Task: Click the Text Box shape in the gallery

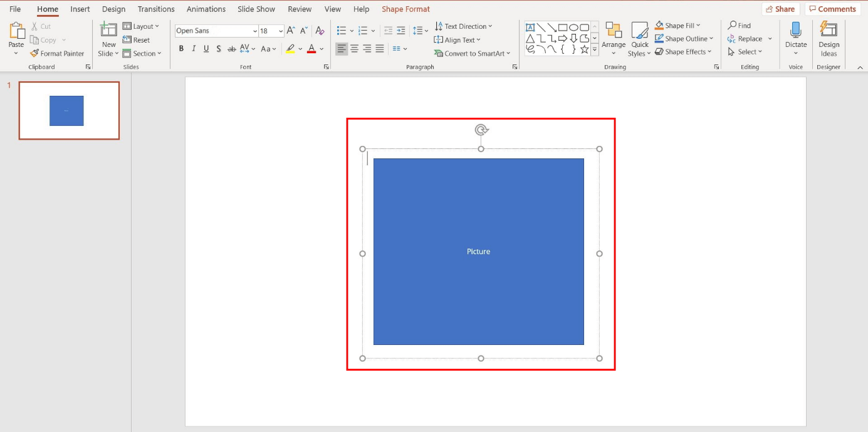Action: 529,26
